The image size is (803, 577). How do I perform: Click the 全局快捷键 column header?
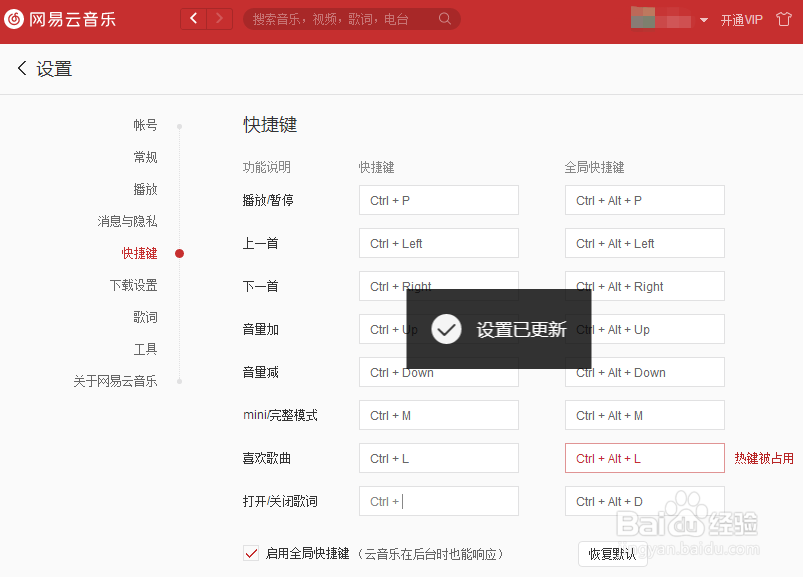point(595,167)
